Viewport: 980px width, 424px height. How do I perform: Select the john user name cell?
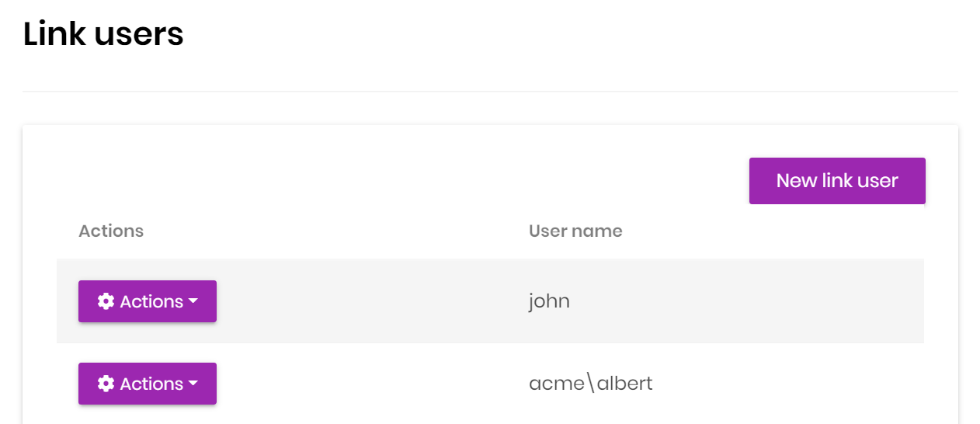point(549,301)
